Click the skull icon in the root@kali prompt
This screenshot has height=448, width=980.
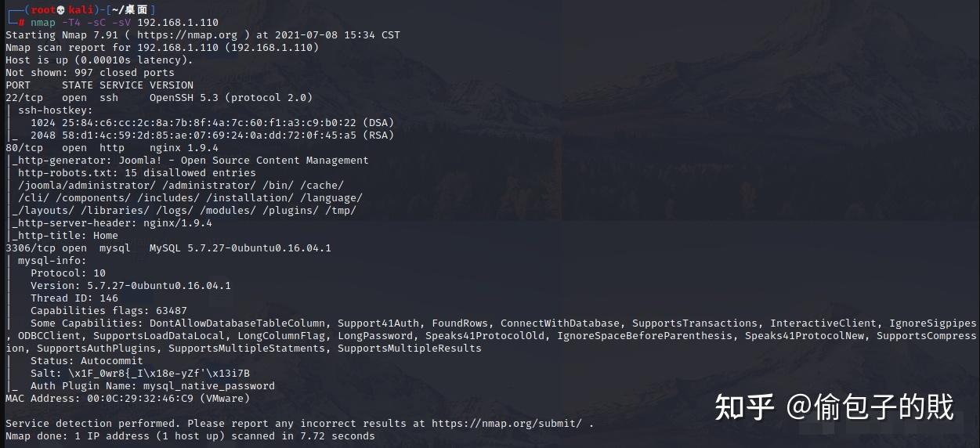(60, 9)
